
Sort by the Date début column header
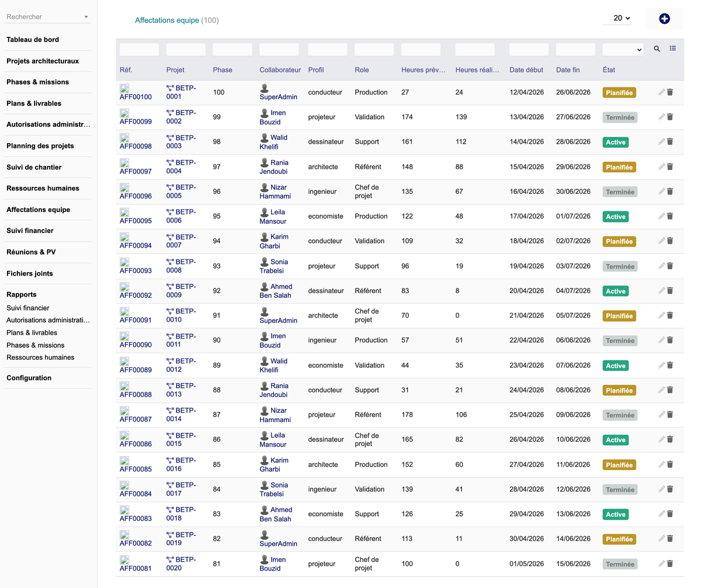coord(526,69)
